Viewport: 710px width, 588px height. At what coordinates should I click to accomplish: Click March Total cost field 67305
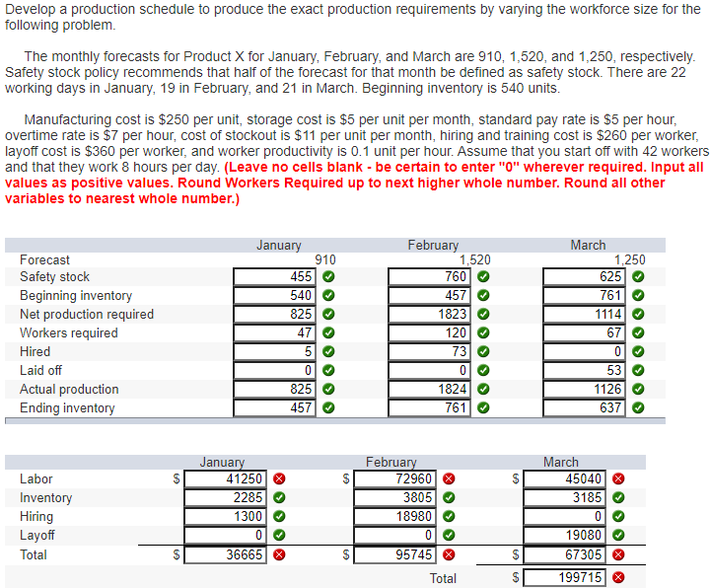click(x=564, y=554)
